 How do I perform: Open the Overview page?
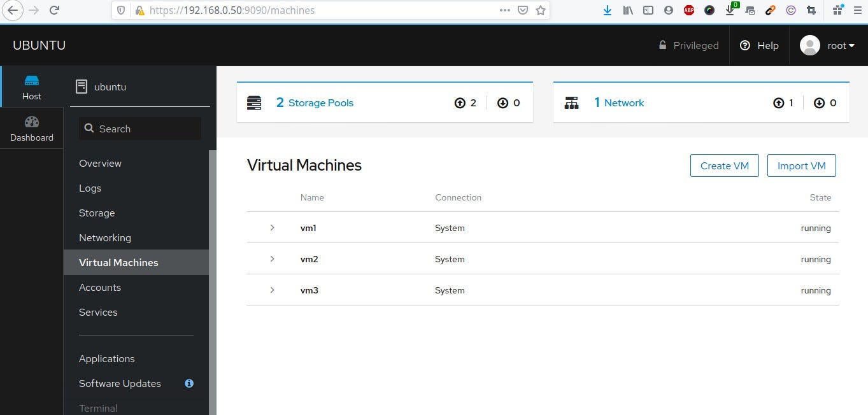[x=100, y=163]
